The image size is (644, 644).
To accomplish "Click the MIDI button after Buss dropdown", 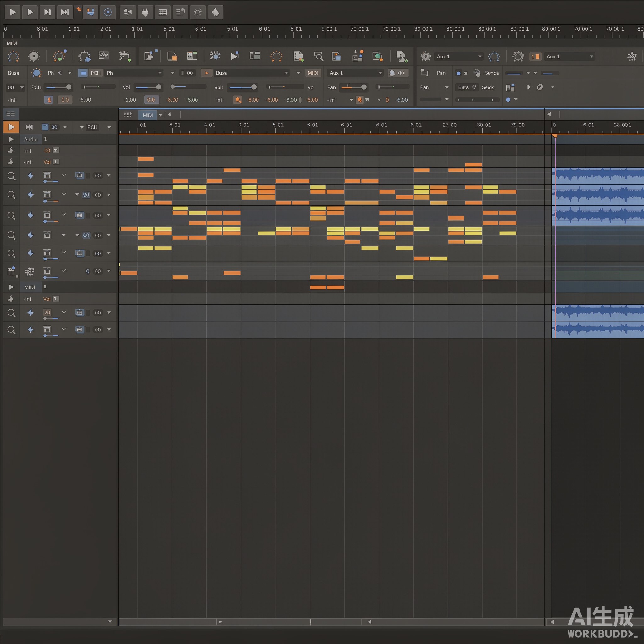I will [x=313, y=73].
